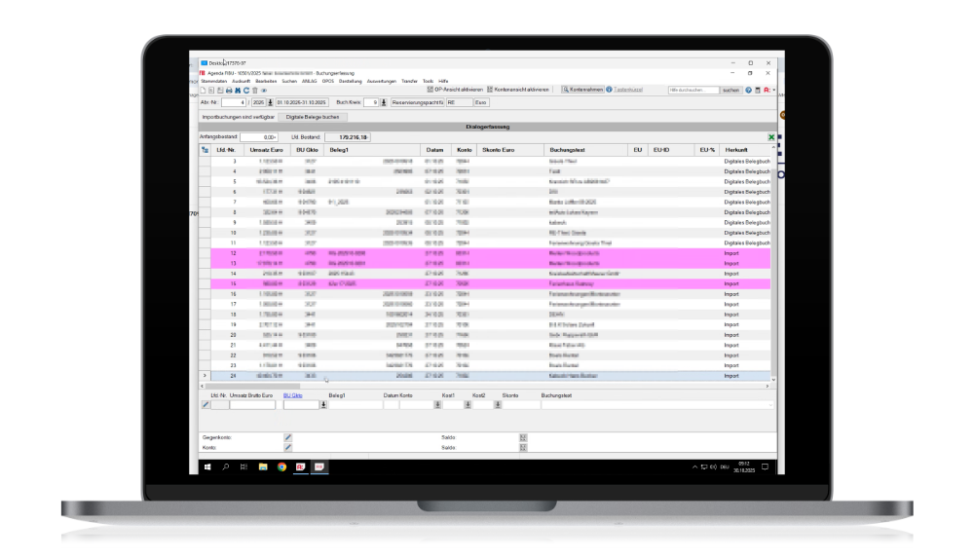Click the Kontenrahmen button
The width and height of the screenshot is (974, 560).
pyautogui.click(x=582, y=90)
